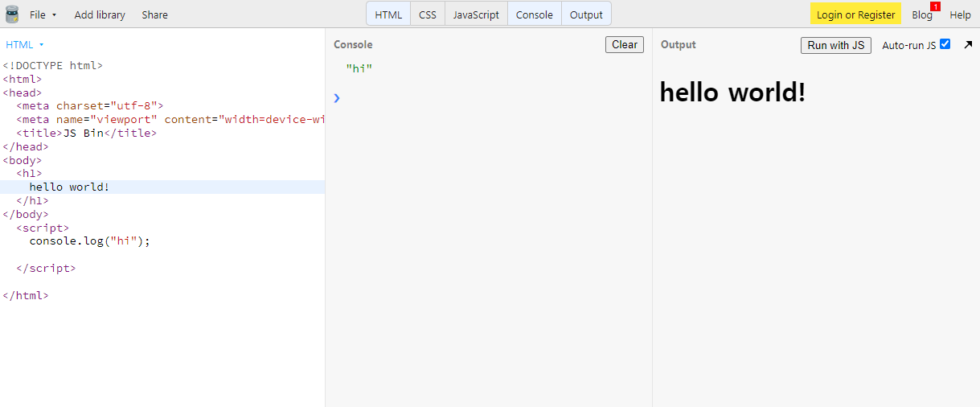Open the Blog link
980x407 pixels.
tap(922, 14)
